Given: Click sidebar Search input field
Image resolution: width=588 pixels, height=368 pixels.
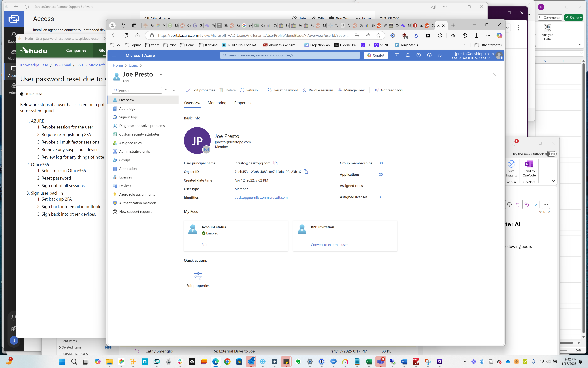Looking at the screenshot, I should [x=137, y=90].
